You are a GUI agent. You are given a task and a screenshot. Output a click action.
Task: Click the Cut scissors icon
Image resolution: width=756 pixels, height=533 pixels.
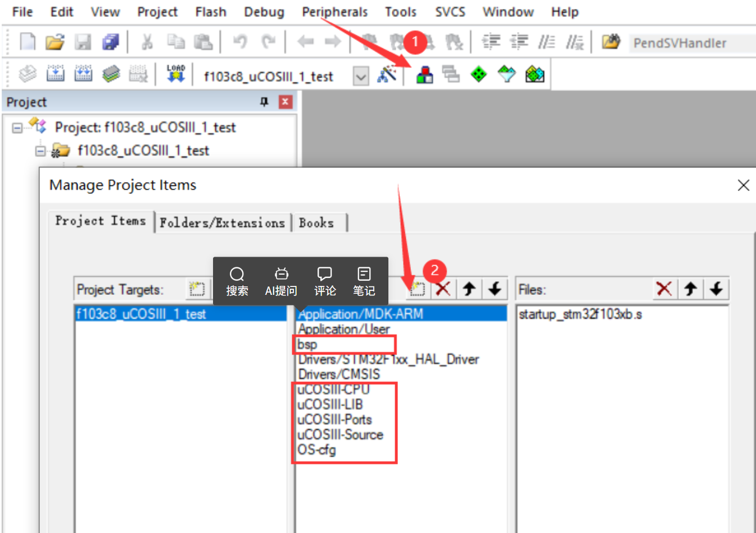point(147,42)
